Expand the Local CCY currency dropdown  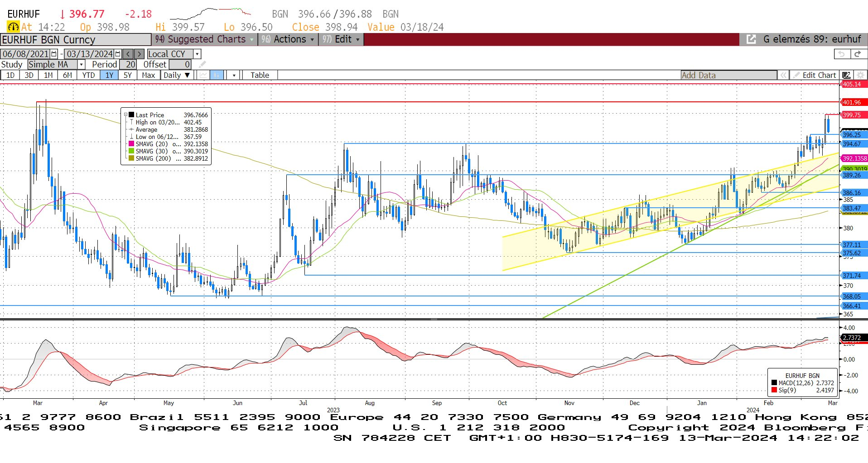197,54
